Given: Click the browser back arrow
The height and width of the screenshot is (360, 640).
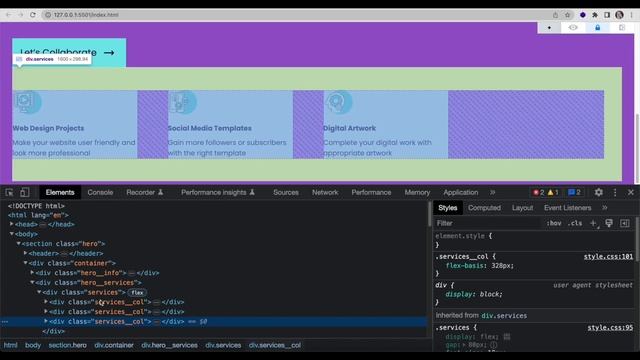Looking at the screenshot, I should click(x=9, y=15).
